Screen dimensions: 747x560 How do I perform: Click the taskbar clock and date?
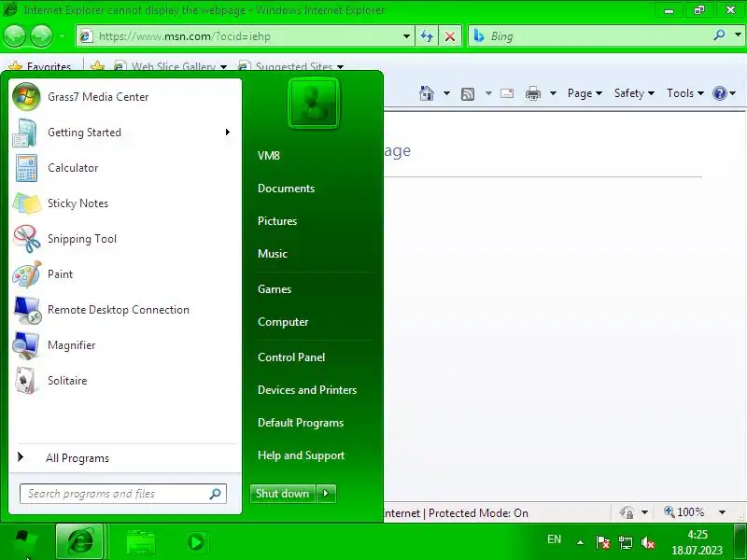(697, 542)
